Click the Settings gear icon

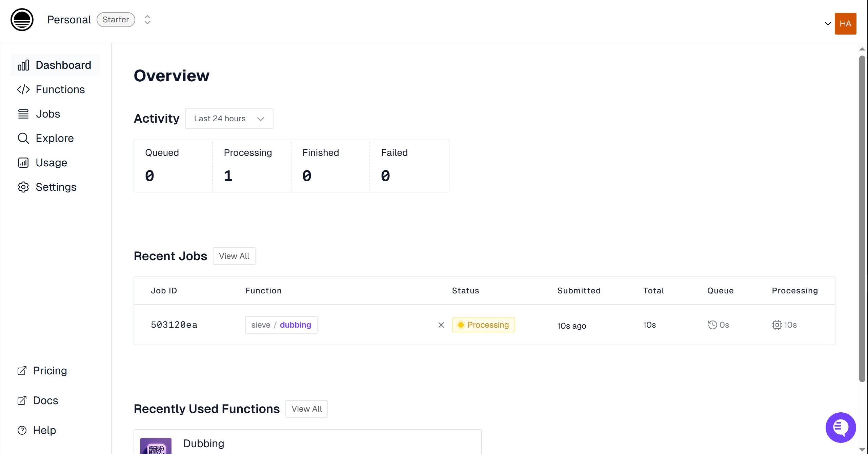pyautogui.click(x=23, y=187)
